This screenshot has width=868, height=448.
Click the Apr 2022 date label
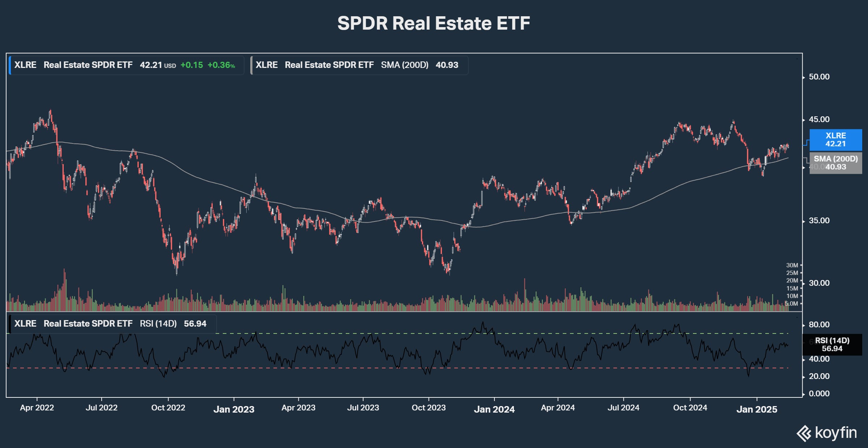[37, 408]
